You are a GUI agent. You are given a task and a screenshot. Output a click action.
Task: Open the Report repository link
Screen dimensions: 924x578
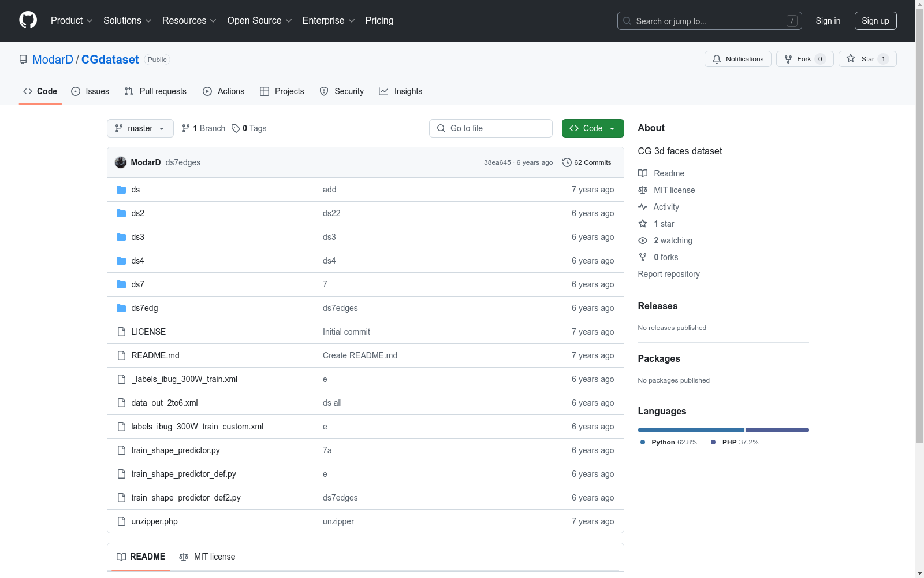669,274
